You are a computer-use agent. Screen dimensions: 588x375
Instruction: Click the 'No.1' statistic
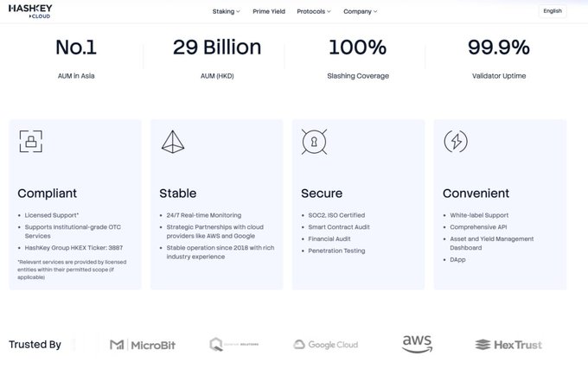76,48
